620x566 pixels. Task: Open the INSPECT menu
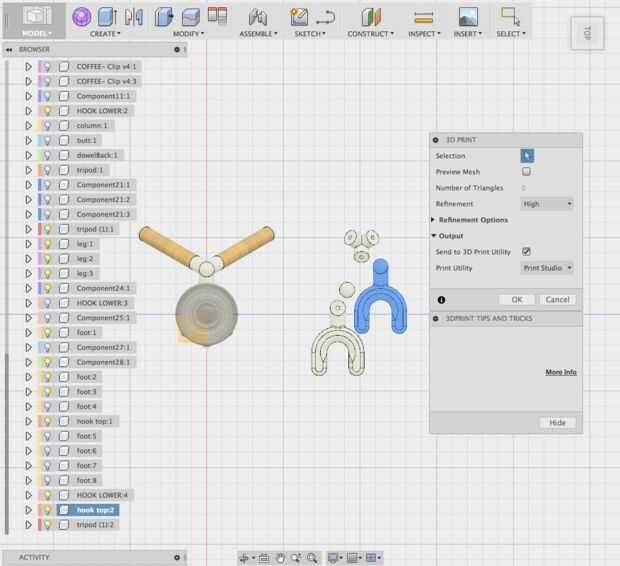coord(424,34)
